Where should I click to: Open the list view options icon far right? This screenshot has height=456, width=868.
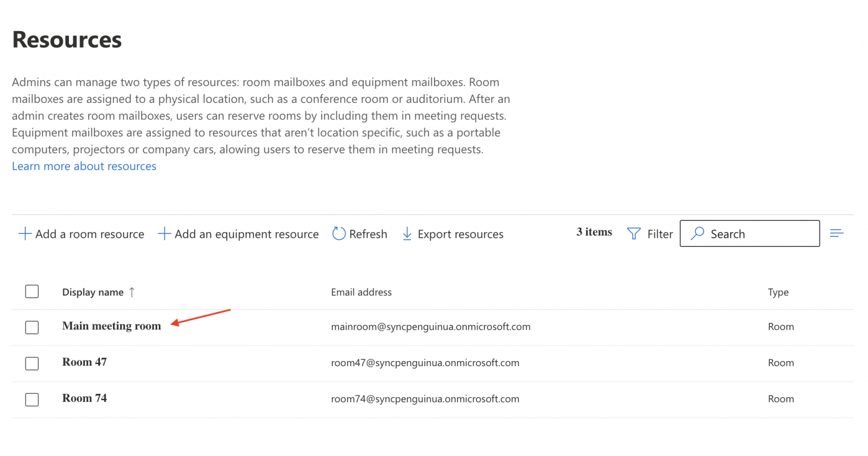[837, 233]
